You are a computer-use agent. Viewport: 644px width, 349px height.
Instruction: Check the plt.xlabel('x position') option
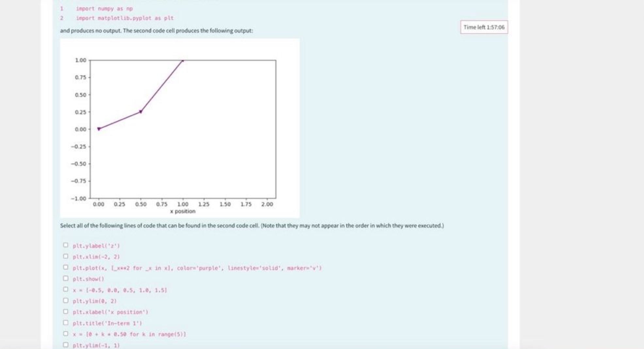pyautogui.click(x=66, y=312)
